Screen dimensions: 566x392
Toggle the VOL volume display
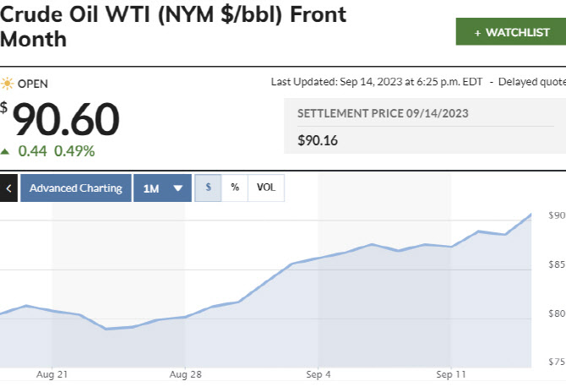(266, 188)
